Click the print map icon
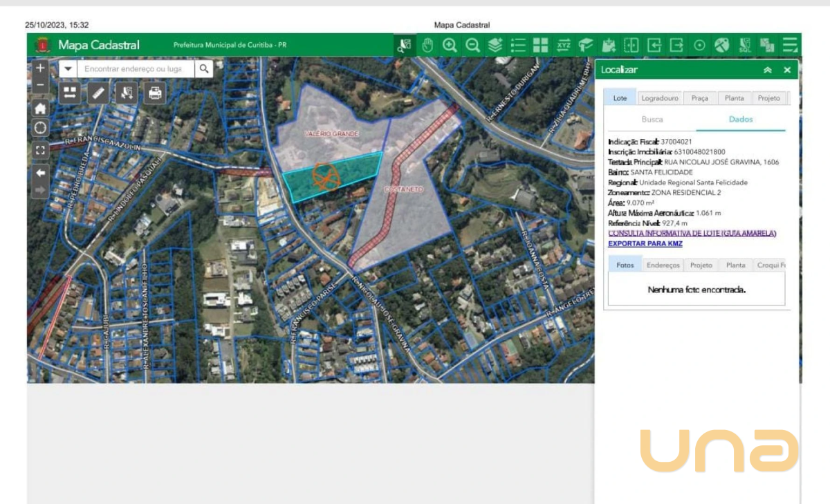Viewport: 830px width, 504px height. (155, 93)
